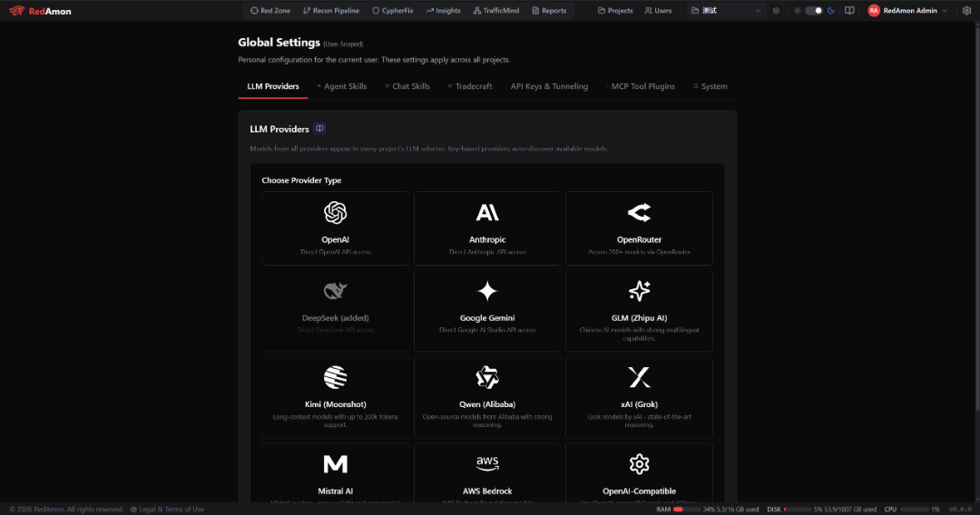The width and height of the screenshot is (980, 515).
Task: Select the Mistral AI icon
Action: [x=336, y=464]
